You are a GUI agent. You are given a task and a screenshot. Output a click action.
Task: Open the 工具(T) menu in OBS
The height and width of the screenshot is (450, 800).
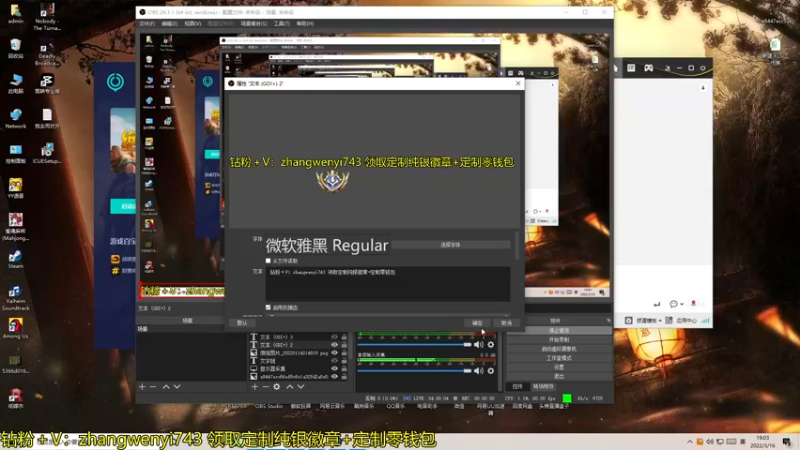pyautogui.click(x=282, y=23)
